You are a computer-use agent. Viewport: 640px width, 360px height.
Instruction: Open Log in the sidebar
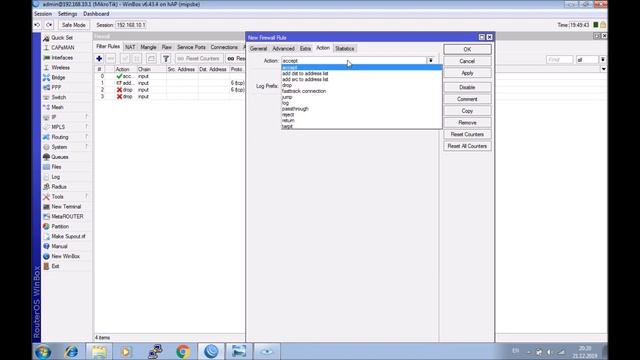56,177
